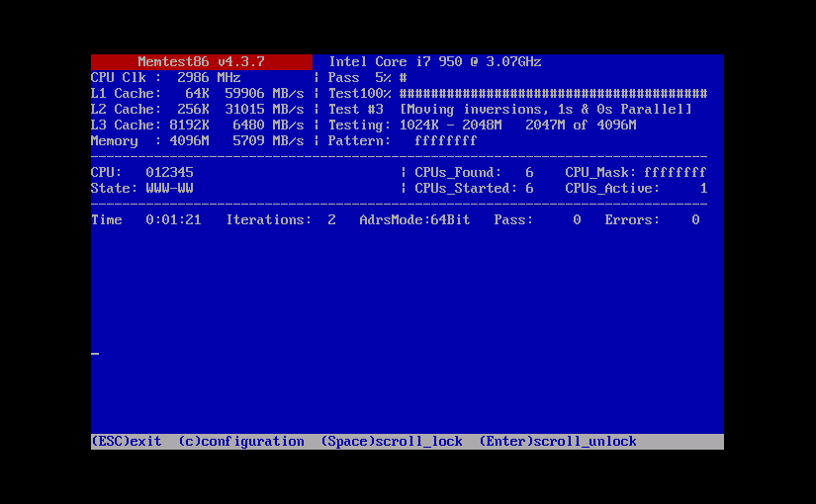The image size is (816, 504).
Task: Click the Test #3 label
Action: 355,110
